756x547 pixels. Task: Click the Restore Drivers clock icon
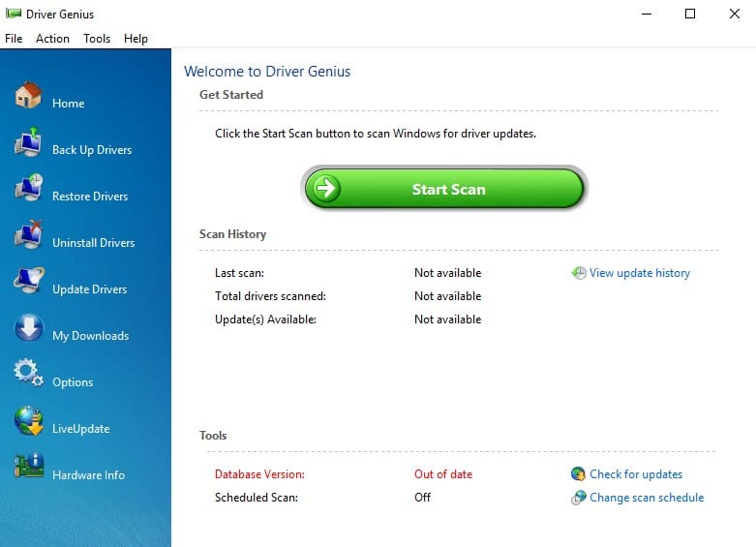click(28, 188)
